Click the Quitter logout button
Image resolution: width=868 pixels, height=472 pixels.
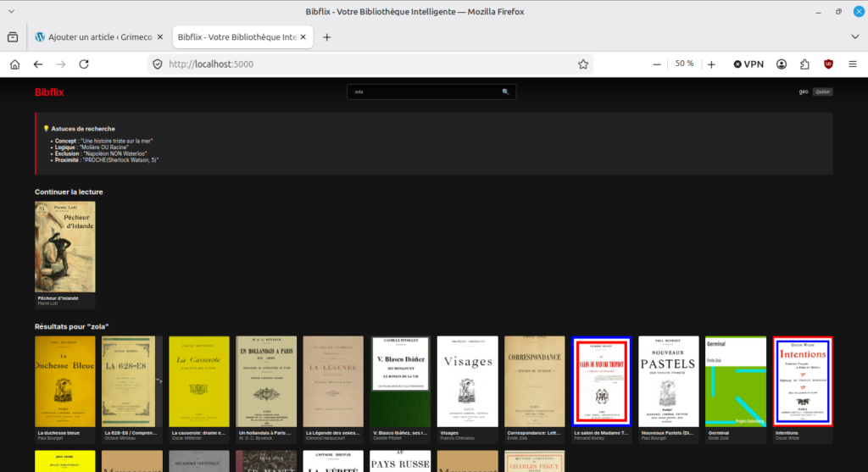(x=822, y=92)
